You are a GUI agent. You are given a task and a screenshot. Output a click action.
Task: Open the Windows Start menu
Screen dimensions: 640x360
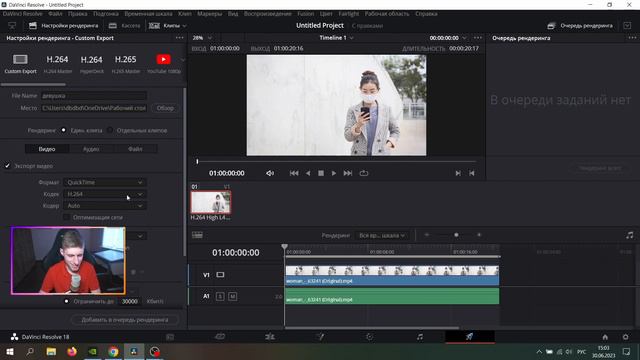click(x=10, y=351)
